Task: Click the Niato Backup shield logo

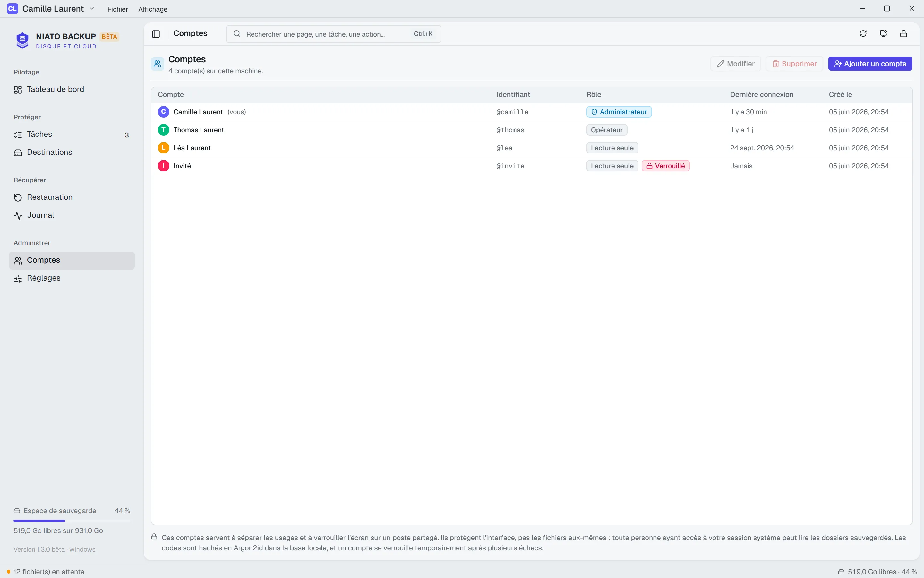Action: click(x=22, y=40)
